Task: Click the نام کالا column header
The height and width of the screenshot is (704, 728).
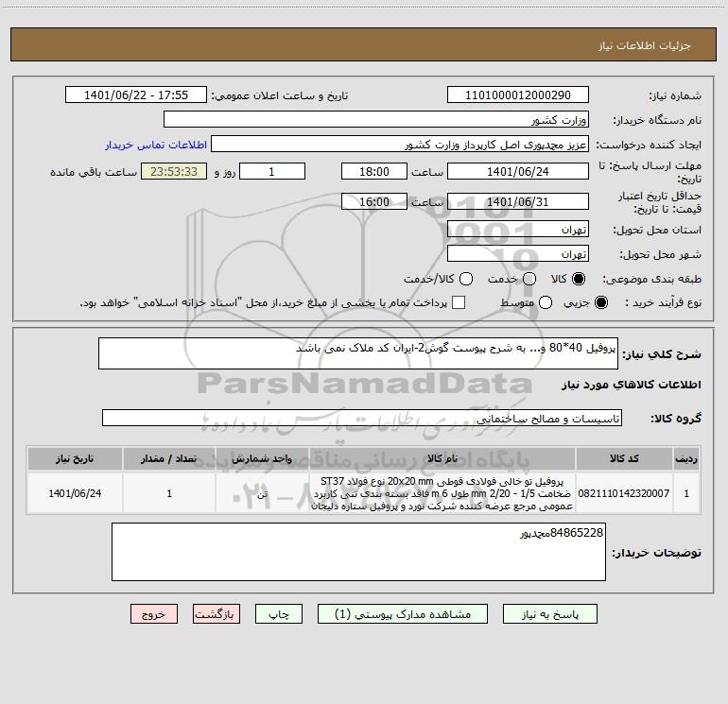Action: click(442, 458)
